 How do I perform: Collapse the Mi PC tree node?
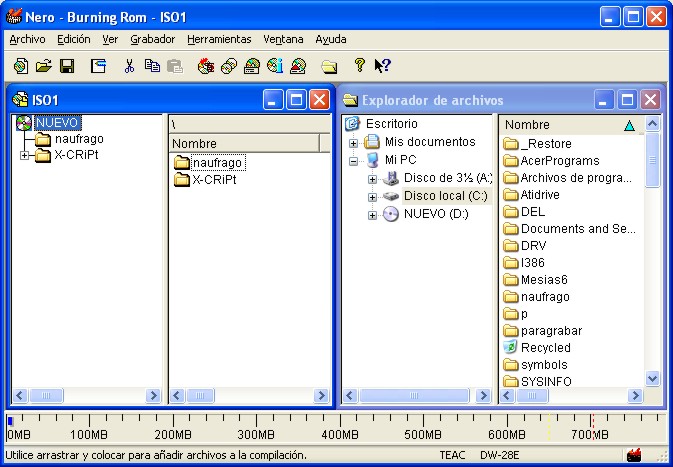pyautogui.click(x=353, y=160)
